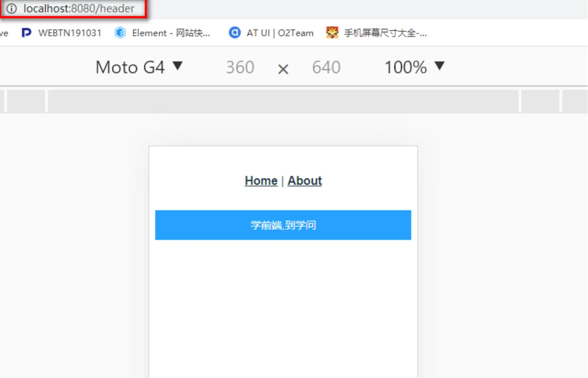Open the phone screen sizes bookmark icon

(332, 33)
